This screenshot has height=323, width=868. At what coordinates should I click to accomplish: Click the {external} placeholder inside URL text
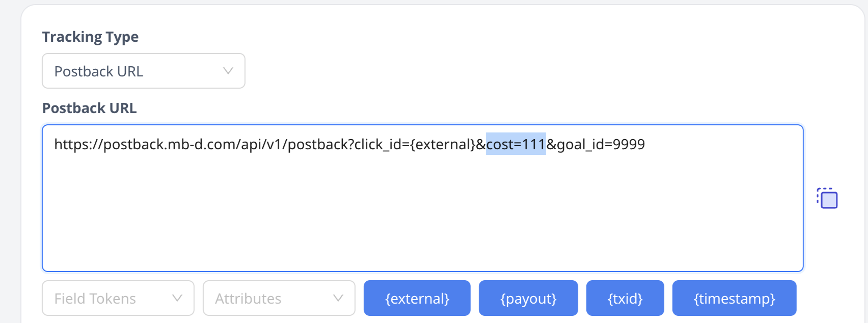443,144
